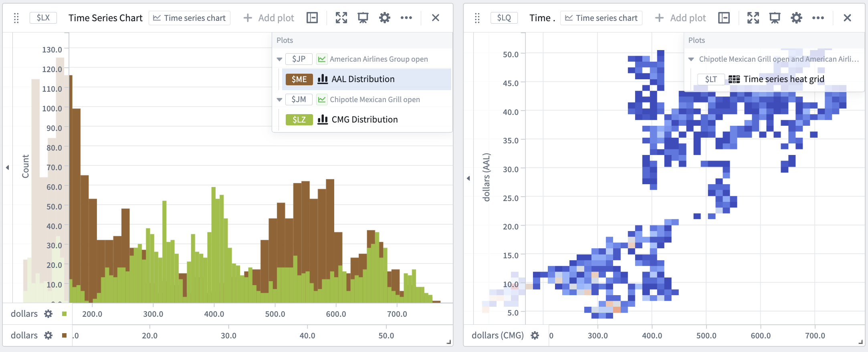
Task: Collapse the American Airlines Group open plot group
Action: 279,59
